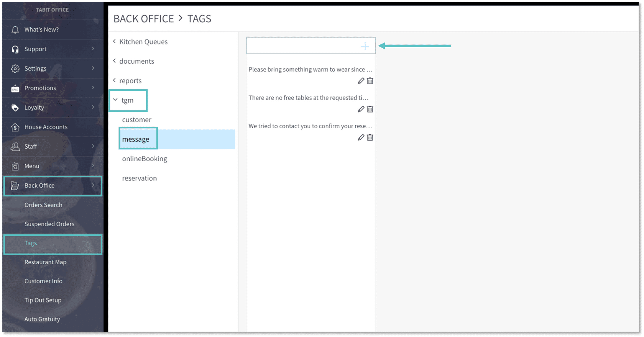Open Suspended Orders in sidebar
This screenshot has height=337, width=644.
49,224
